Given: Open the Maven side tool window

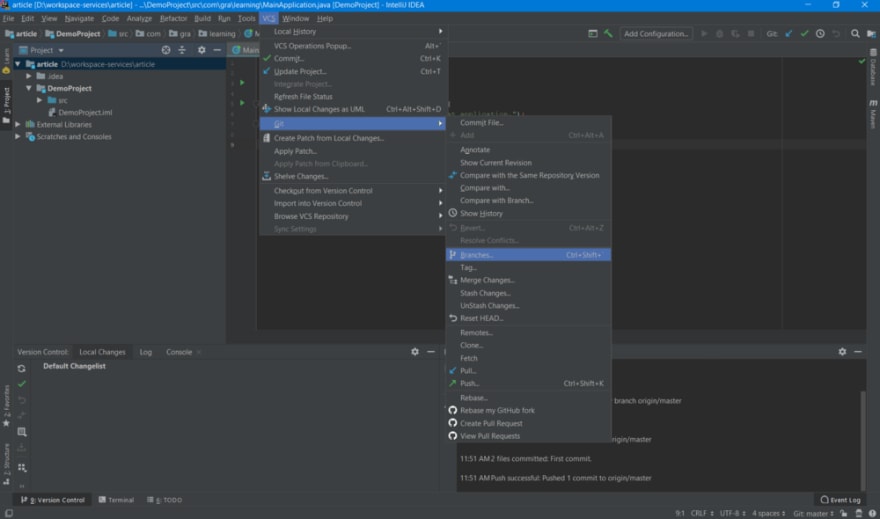Looking at the screenshot, I should 873,115.
